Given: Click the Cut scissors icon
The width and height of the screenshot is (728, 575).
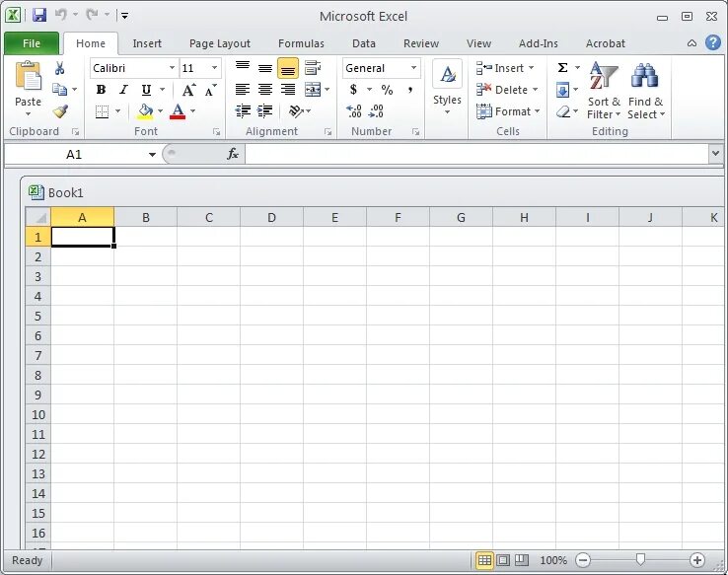Looking at the screenshot, I should click(59, 68).
